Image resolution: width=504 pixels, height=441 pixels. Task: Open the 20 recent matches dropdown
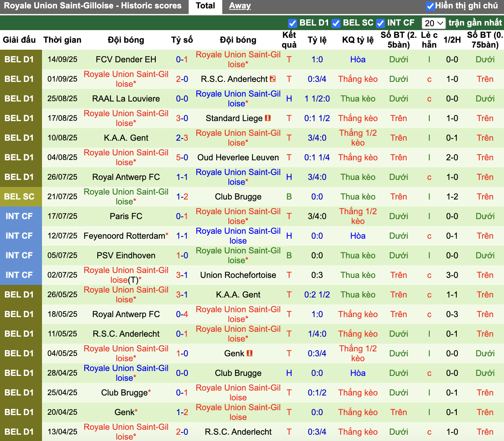[434, 23]
